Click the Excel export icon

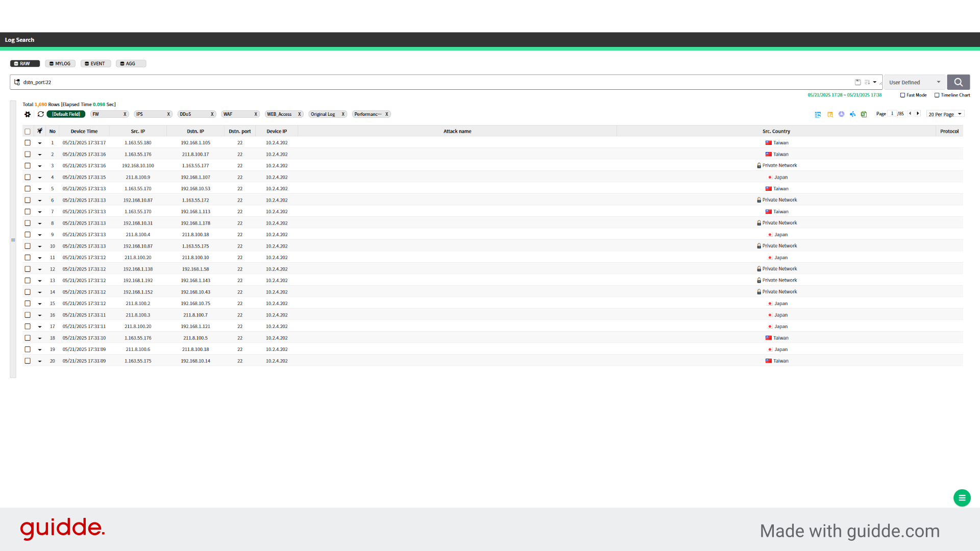(864, 114)
